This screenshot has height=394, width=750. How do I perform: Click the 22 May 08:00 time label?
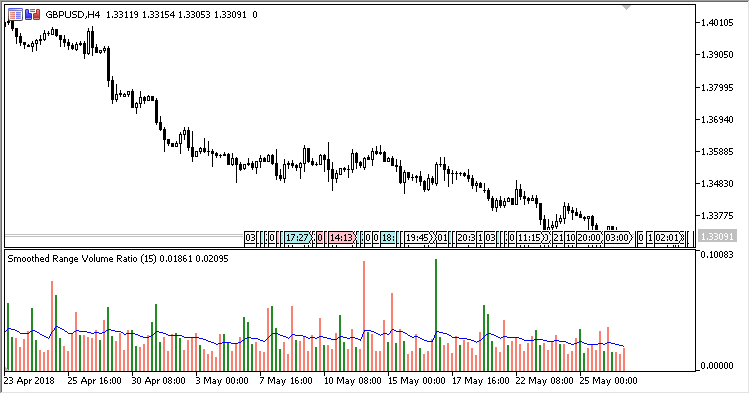(545, 381)
